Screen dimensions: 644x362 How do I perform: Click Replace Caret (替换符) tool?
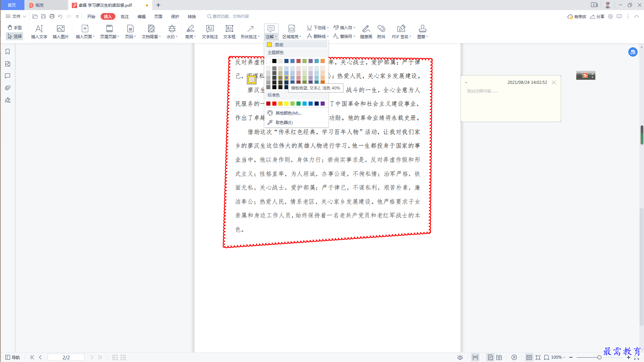pos(344,36)
